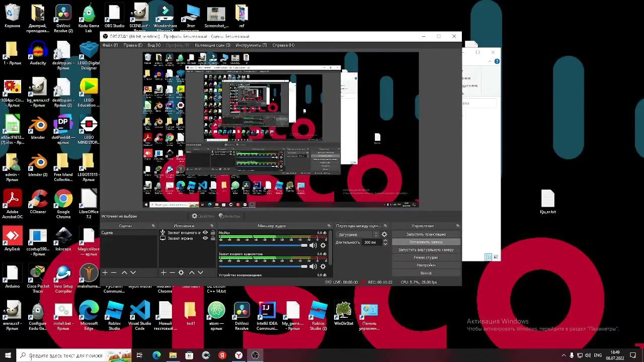The width and height of the screenshot is (644, 362).
Task: Adjust the second audio track volume slider
Action: [263, 266]
